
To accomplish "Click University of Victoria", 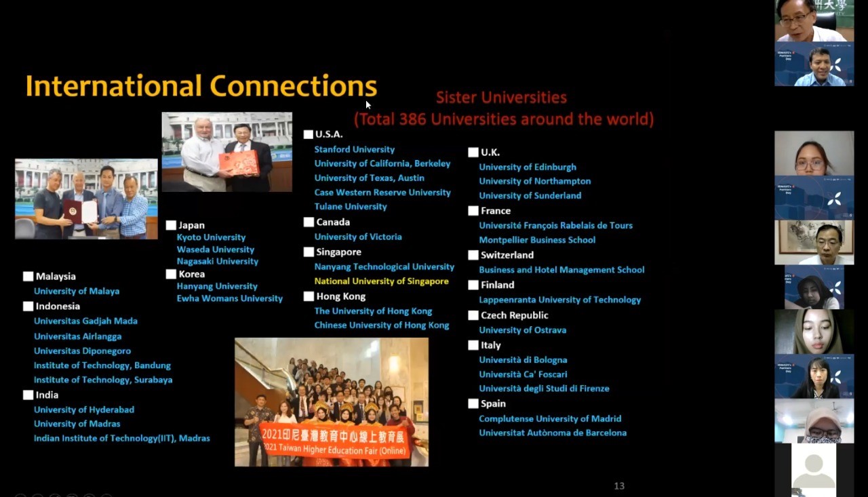I will 358,237.
